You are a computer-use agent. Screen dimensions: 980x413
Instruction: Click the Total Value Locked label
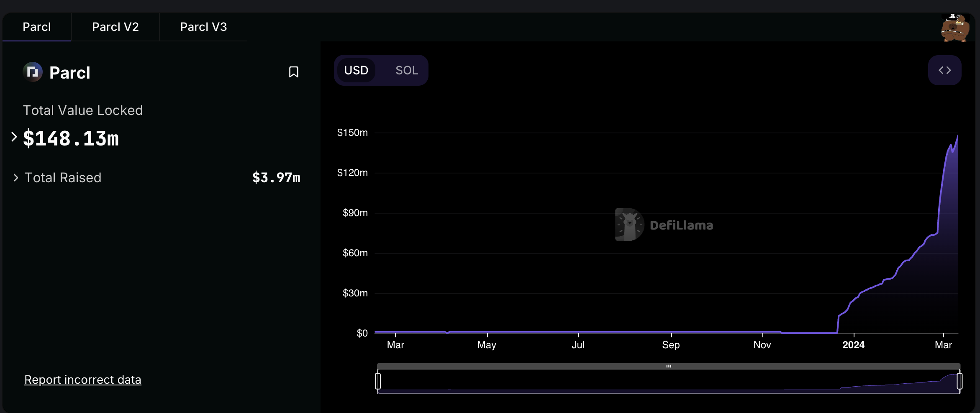coord(83,110)
